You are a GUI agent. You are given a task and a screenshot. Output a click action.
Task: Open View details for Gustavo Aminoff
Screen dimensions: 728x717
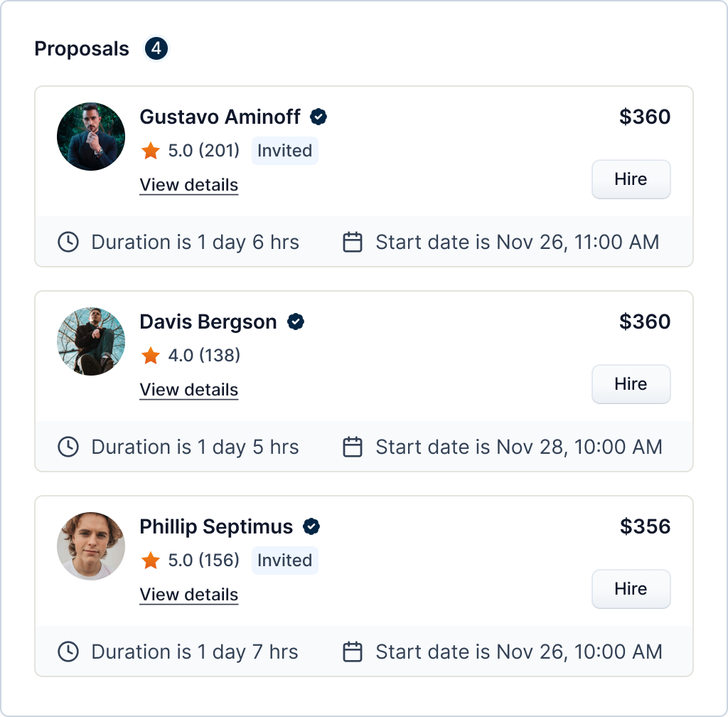click(188, 185)
